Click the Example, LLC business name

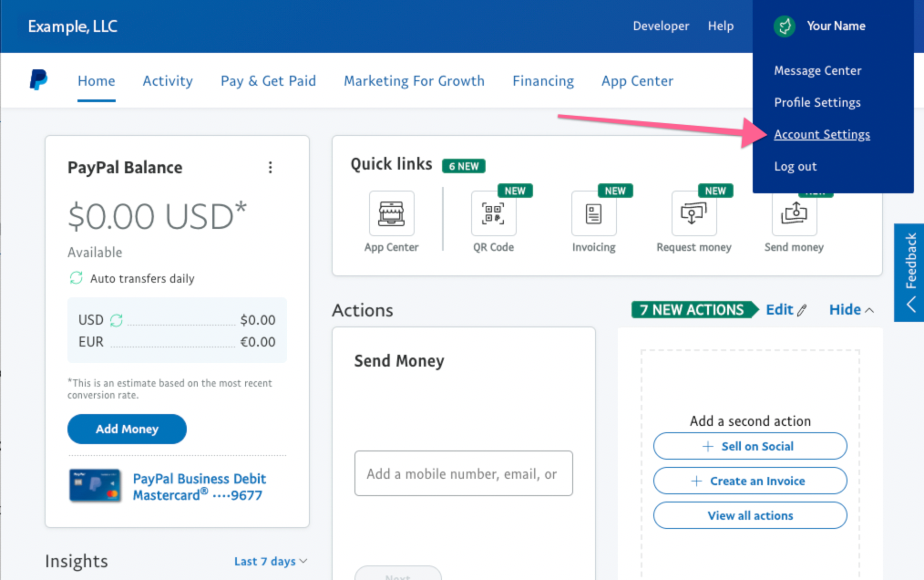pos(73,26)
